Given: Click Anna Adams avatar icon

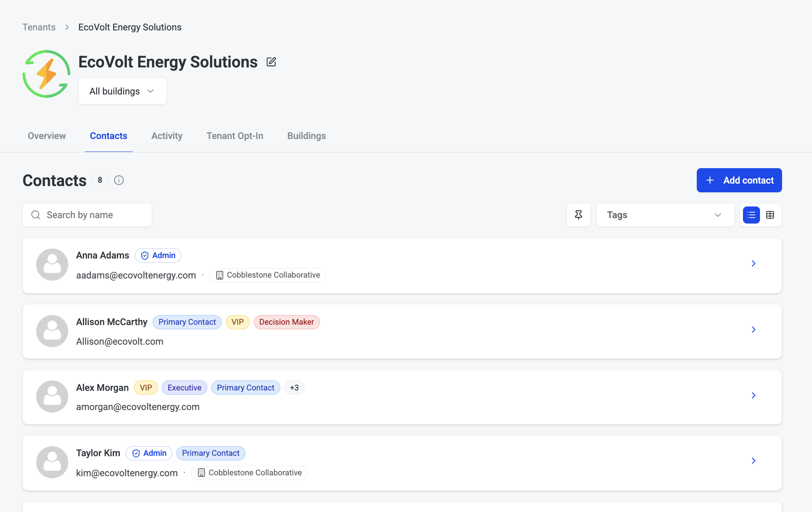Looking at the screenshot, I should 52,265.
